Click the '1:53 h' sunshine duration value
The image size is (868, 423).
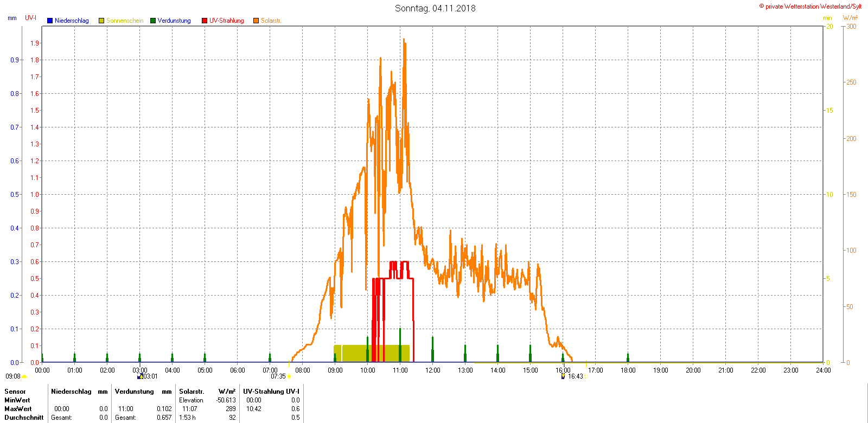click(187, 418)
